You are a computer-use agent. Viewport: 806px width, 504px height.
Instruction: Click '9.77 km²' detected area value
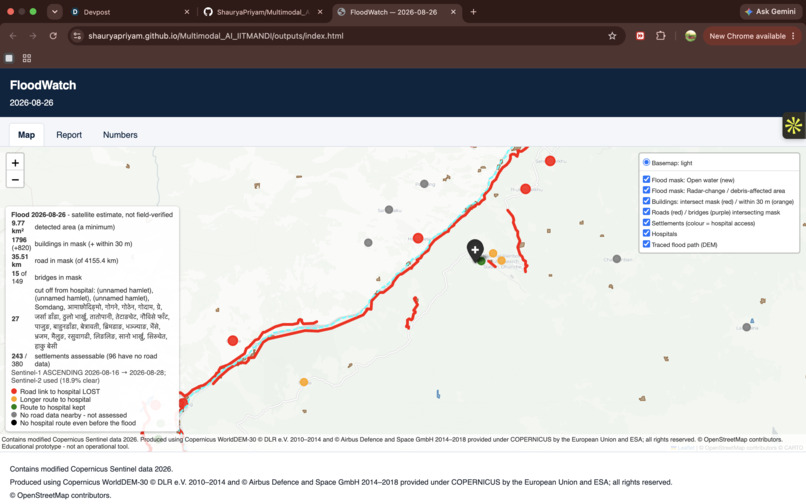click(x=18, y=227)
